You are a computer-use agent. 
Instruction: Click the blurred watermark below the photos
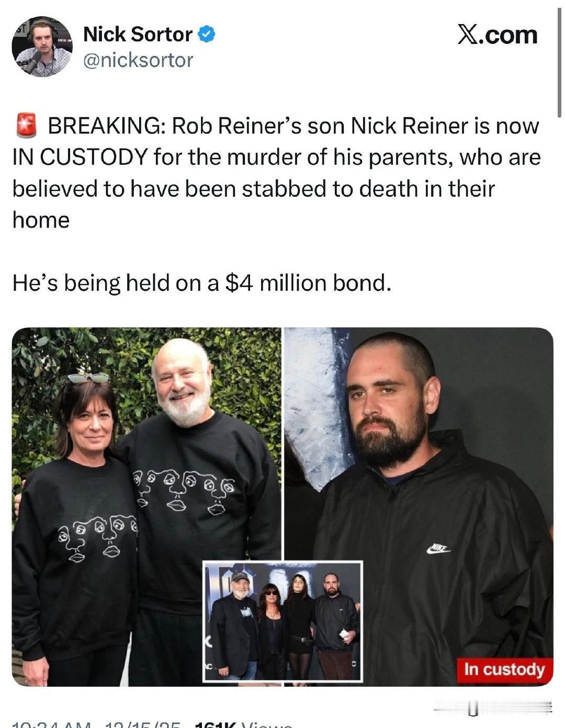[x=492, y=707]
